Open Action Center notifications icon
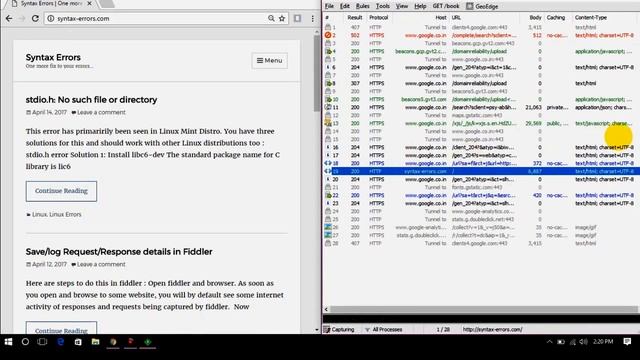The image size is (640, 360). coord(627,342)
